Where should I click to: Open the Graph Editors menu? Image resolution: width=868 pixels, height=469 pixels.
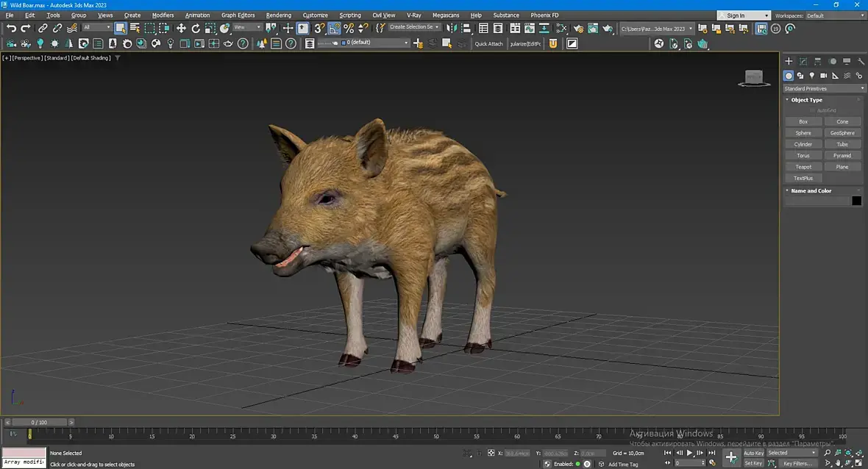[x=238, y=15]
